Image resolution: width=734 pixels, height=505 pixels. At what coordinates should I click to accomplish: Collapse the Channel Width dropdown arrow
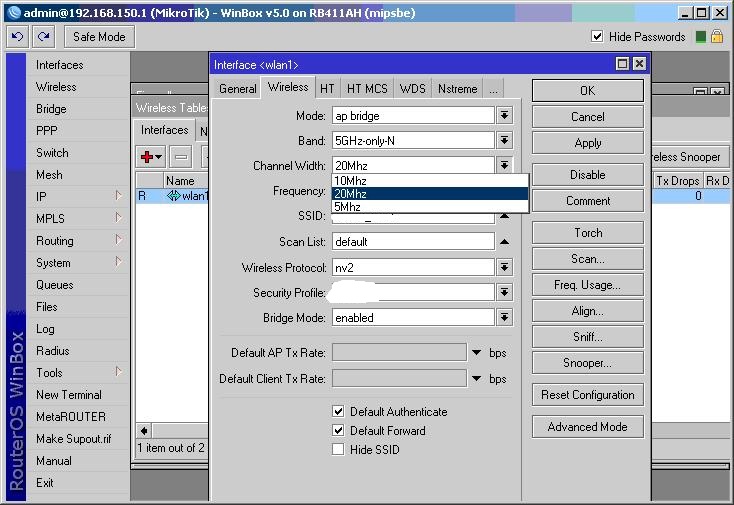tap(504, 165)
